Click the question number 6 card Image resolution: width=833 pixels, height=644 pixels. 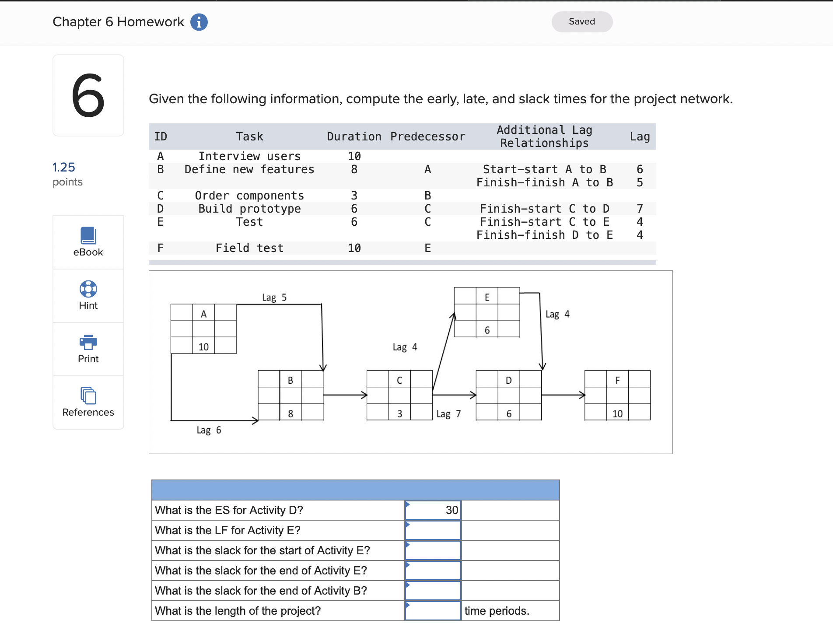[x=88, y=94]
